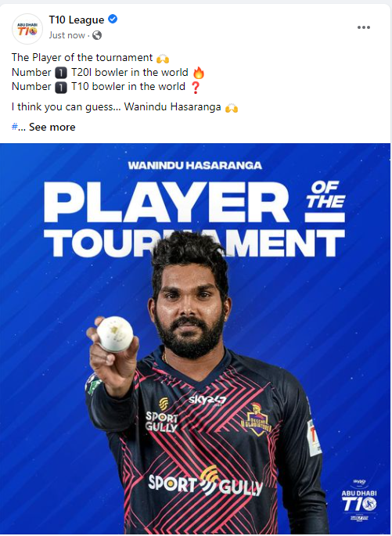Click the red question mark emoji
The image size is (392, 536).
click(x=195, y=87)
